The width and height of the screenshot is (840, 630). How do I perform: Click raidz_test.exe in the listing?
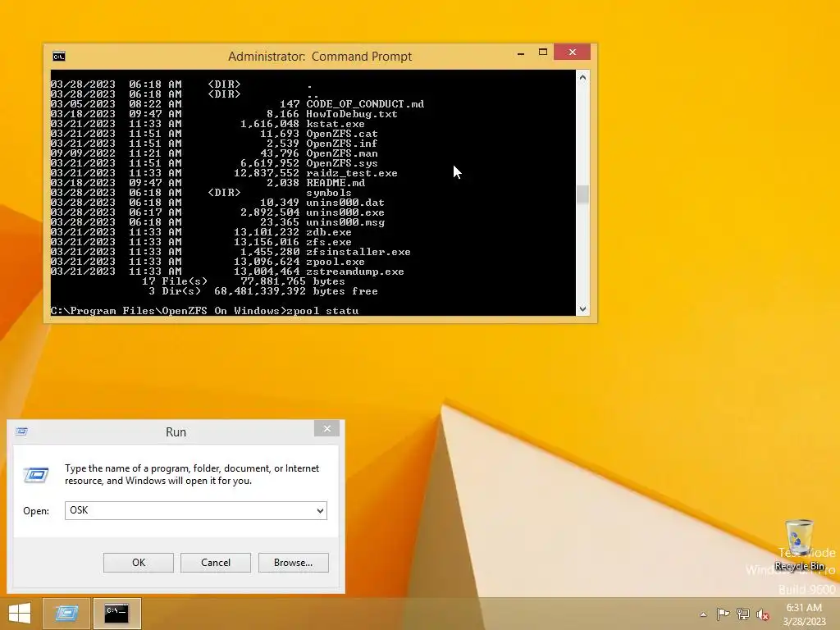351,173
